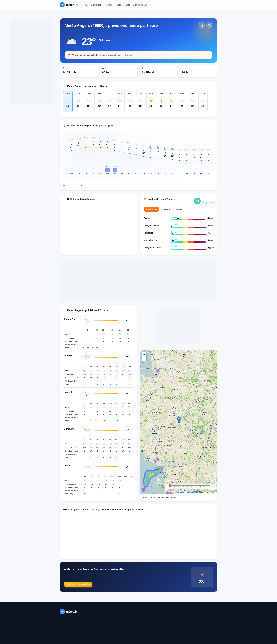Click the blue precipitation legend swatch below chart

coord(82,186)
